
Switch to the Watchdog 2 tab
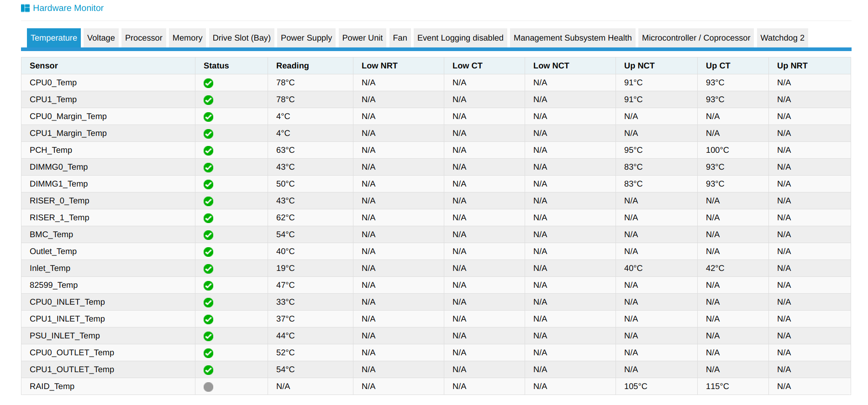[x=782, y=38]
